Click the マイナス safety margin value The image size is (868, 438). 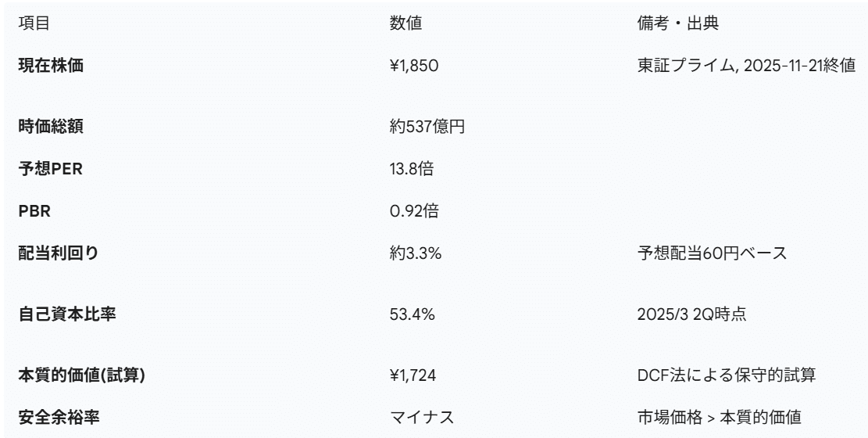click(x=423, y=418)
